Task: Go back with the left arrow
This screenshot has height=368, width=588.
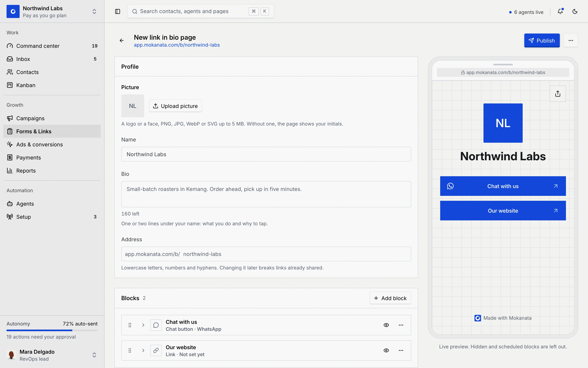Action: [122, 40]
